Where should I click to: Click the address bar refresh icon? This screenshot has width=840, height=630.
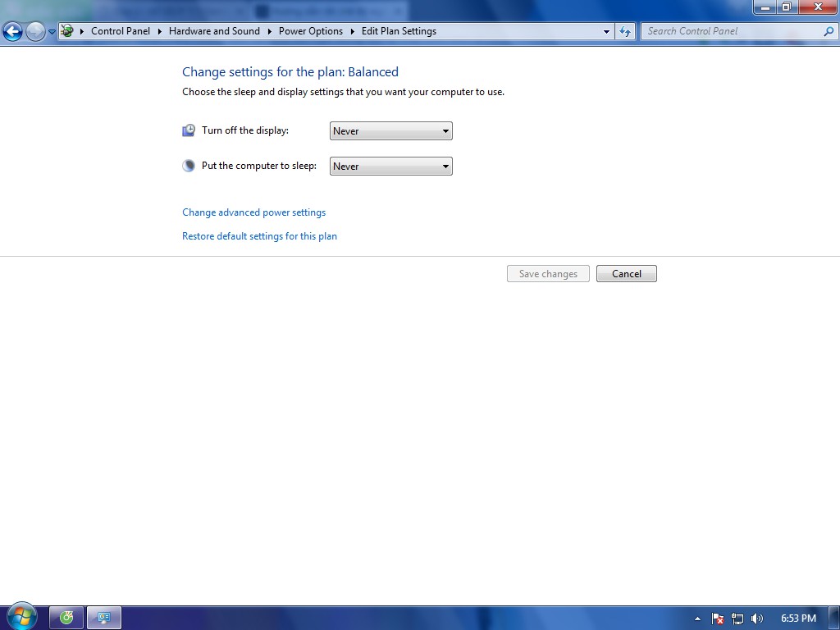point(625,31)
